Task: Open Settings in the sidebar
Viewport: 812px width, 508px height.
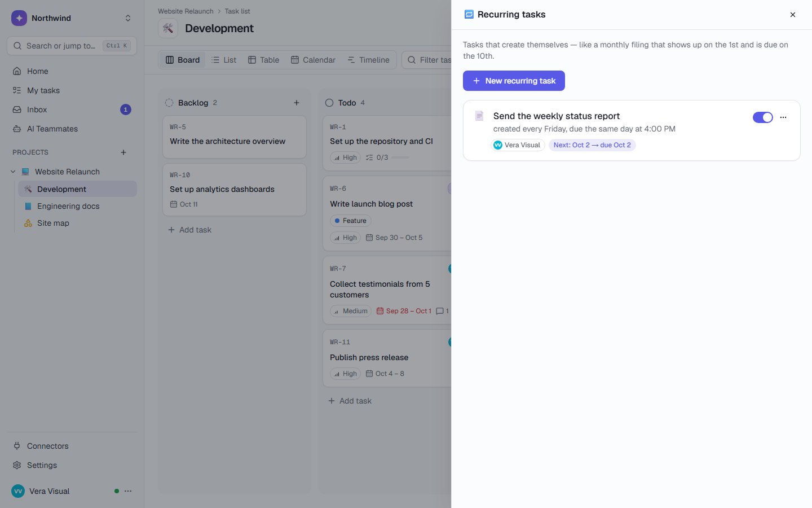Action: pos(72,465)
